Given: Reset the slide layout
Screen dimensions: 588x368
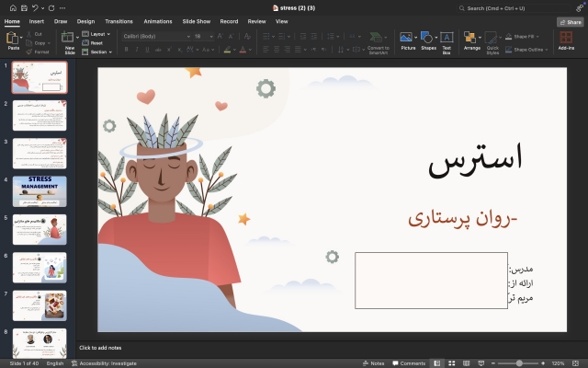Looking at the screenshot, I should coord(92,43).
